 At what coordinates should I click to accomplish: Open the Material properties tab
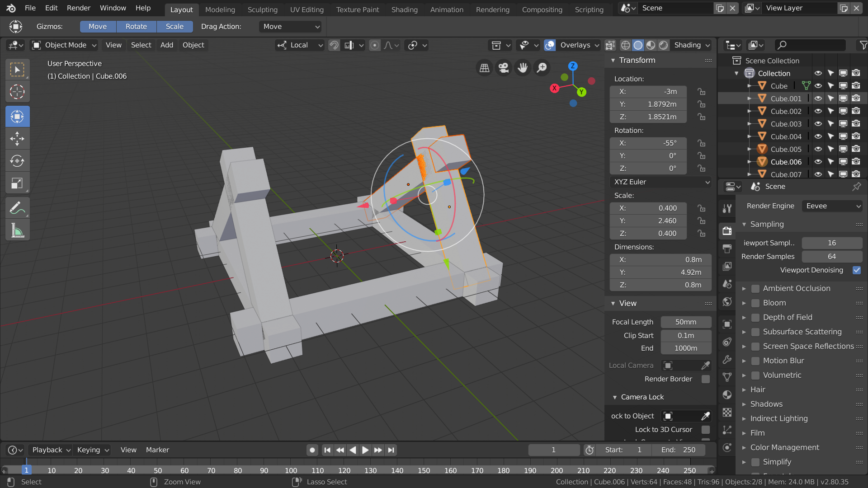(727, 394)
